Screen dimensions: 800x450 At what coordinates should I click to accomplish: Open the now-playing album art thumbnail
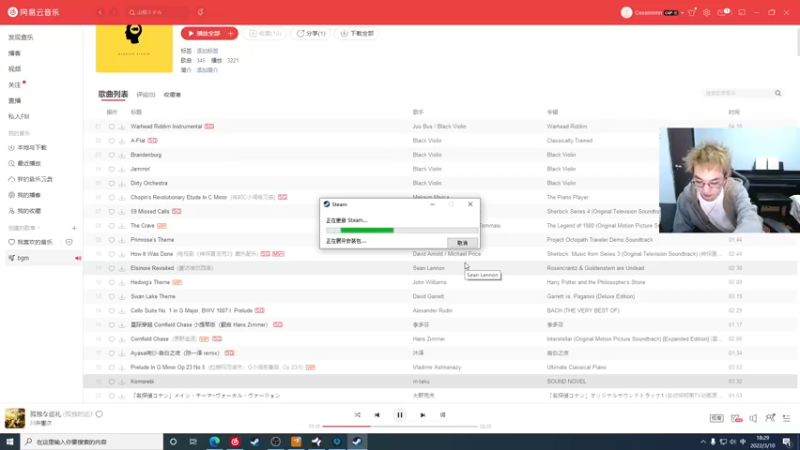[x=15, y=418]
